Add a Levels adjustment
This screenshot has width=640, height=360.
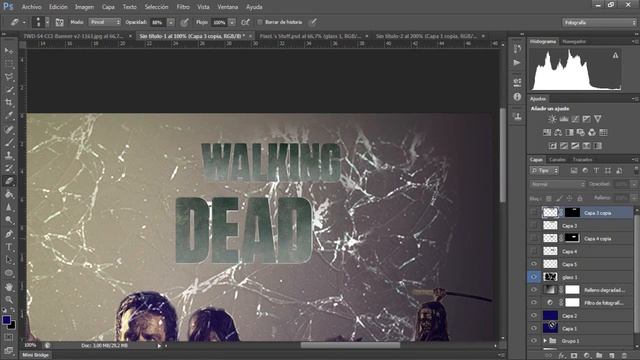coord(564,119)
